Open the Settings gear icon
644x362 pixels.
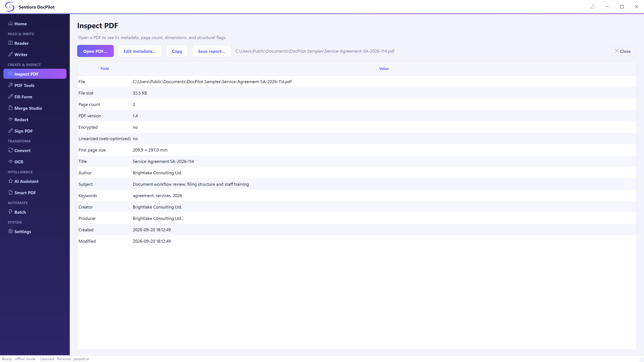[x=11, y=231]
